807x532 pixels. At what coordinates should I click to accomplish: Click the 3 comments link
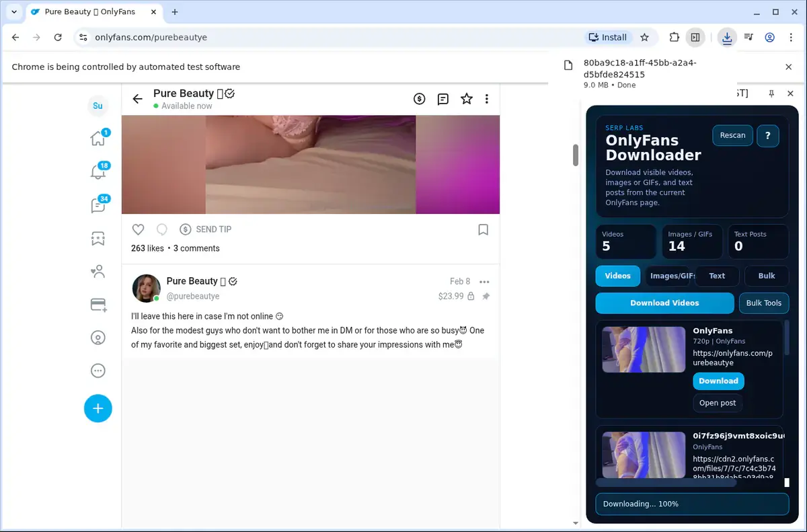click(x=196, y=248)
